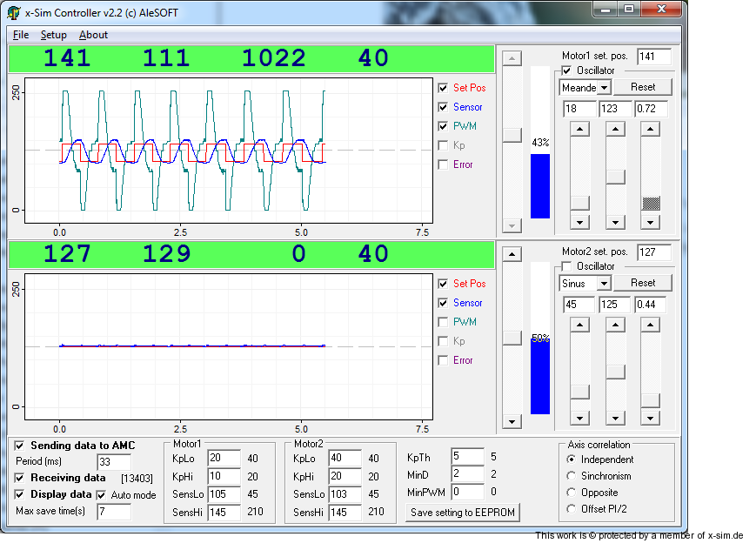
Task: Click the Motor1 position vertical slider thumb
Action: (x=512, y=136)
